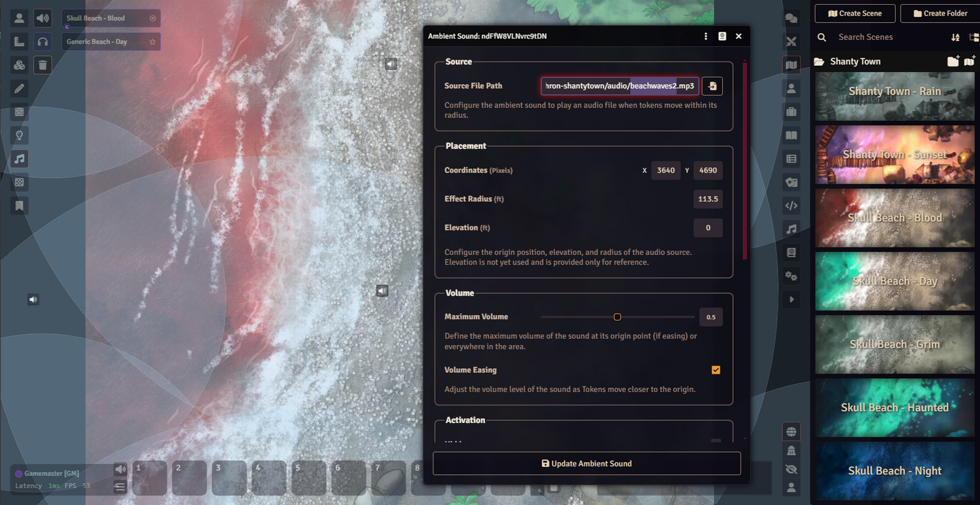The image size is (980, 505).
Task: Switch to the Actors sidebar tab
Action: point(791,89)
